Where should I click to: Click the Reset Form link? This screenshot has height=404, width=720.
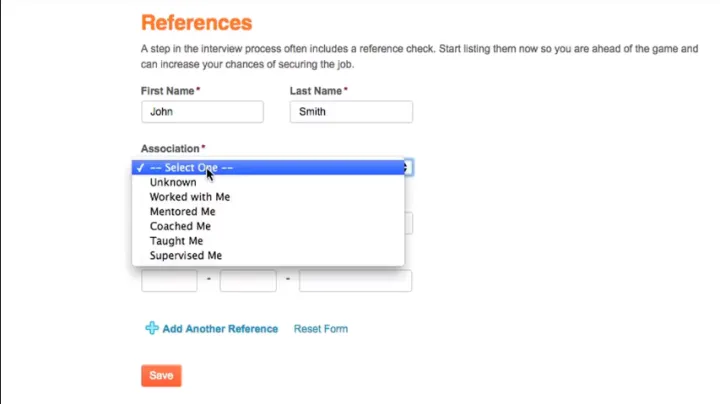[320, 329]
